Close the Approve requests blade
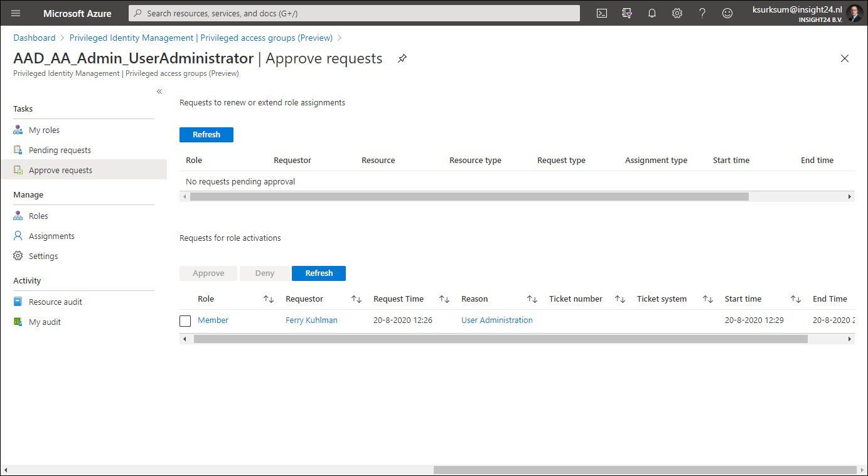The image size is (868, 476). click(845, 58)
